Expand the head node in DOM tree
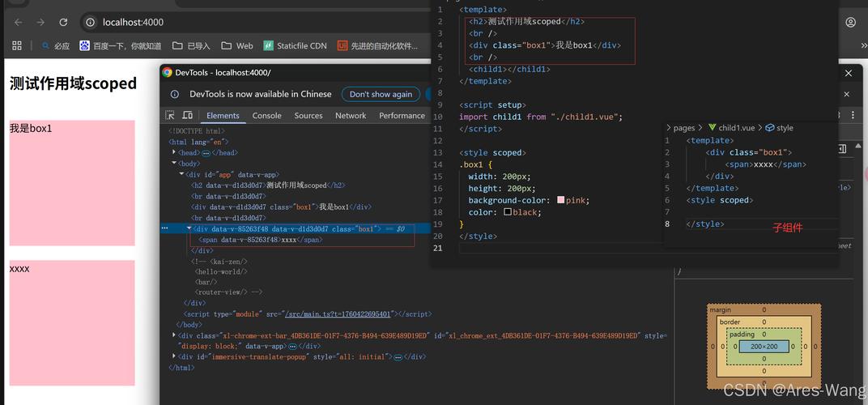 coord(174,152)
